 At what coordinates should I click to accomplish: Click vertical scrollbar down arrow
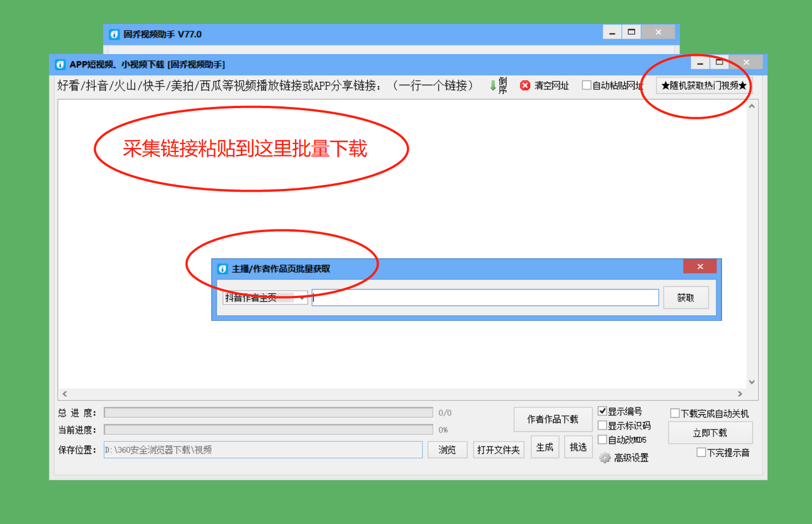click(x=752, y=382)
